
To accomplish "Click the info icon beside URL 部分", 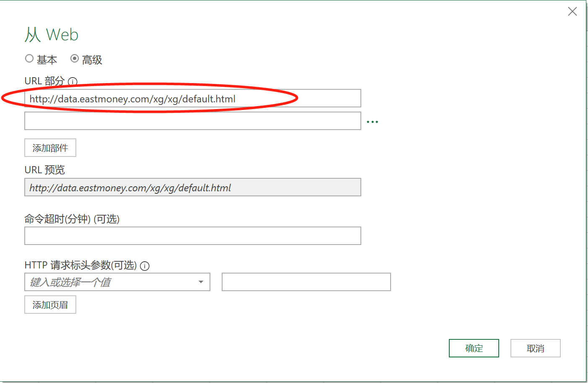I will 73,81.
